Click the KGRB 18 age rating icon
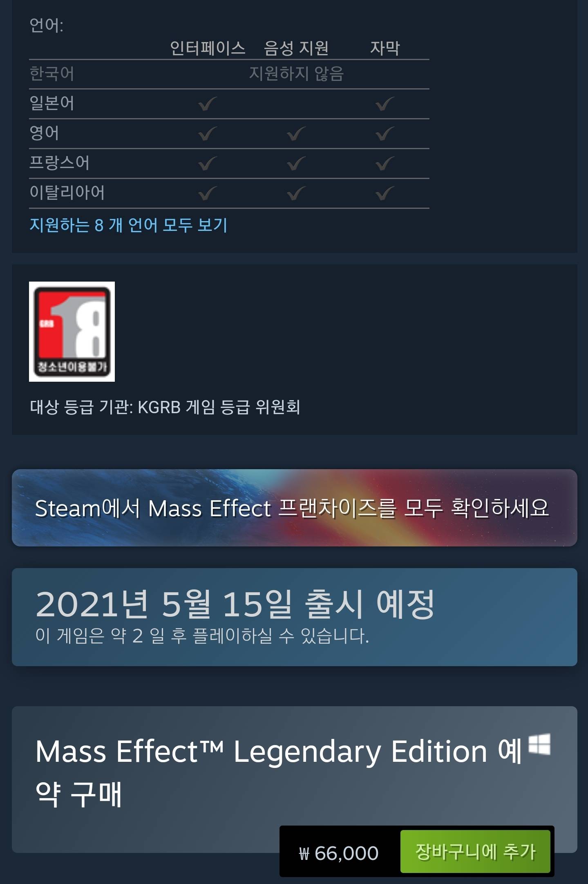Image resolution: width=588 pixels, height=884 pixels. [72, 331]
